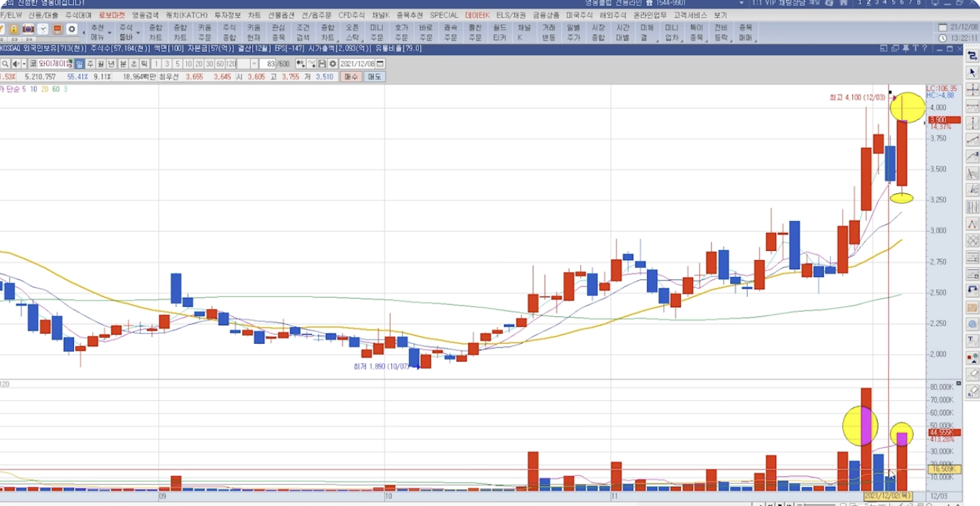Open the calendar picker beside 2021/12/08
Screen dimensions: 980x506
[x=380, y=64]
